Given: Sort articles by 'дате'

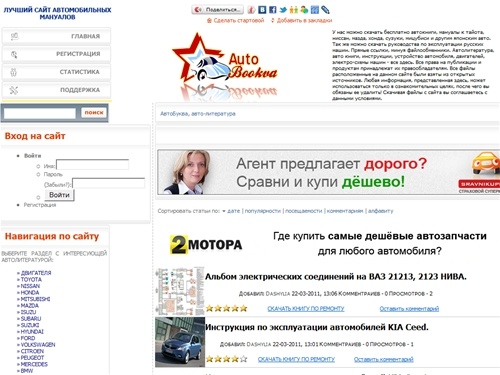Looking at the screenshot, I should click(234, 211).
